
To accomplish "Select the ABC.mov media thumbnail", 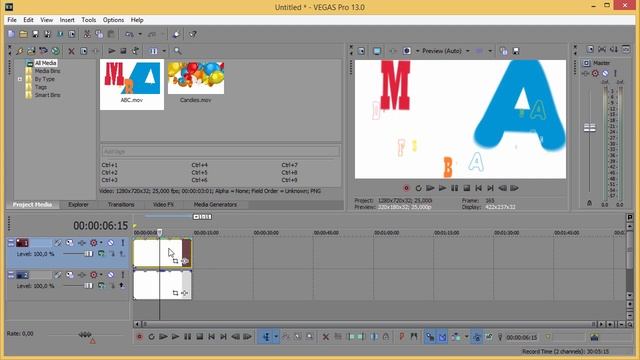I will pyautogui.click(x=132, y=84).
